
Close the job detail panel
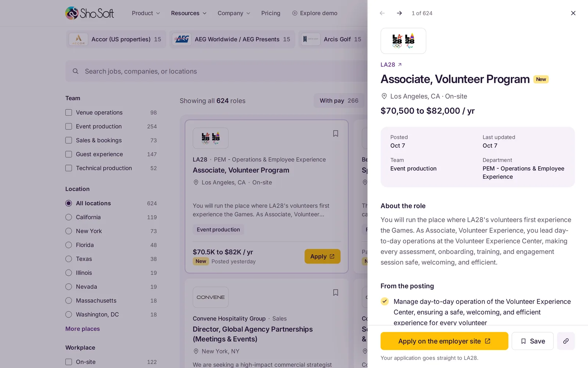[x=573, y=13]
